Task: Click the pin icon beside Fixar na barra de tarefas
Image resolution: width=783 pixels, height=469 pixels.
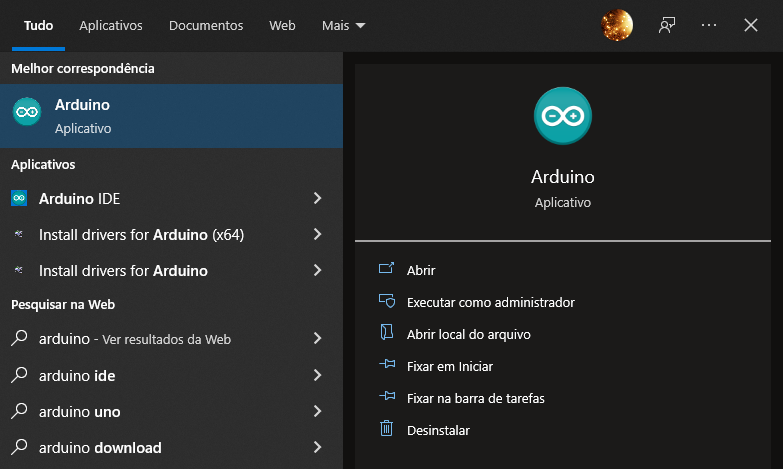Action: click(x=387, y=396)
